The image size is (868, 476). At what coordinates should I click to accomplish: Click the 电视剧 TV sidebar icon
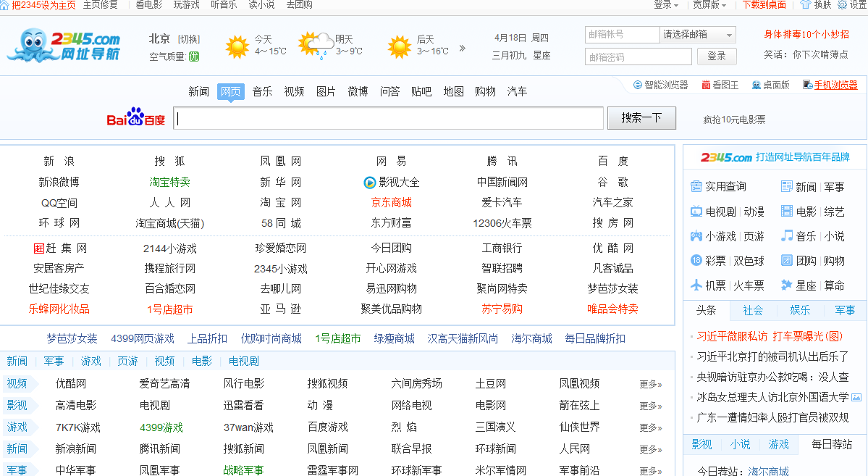696,211
